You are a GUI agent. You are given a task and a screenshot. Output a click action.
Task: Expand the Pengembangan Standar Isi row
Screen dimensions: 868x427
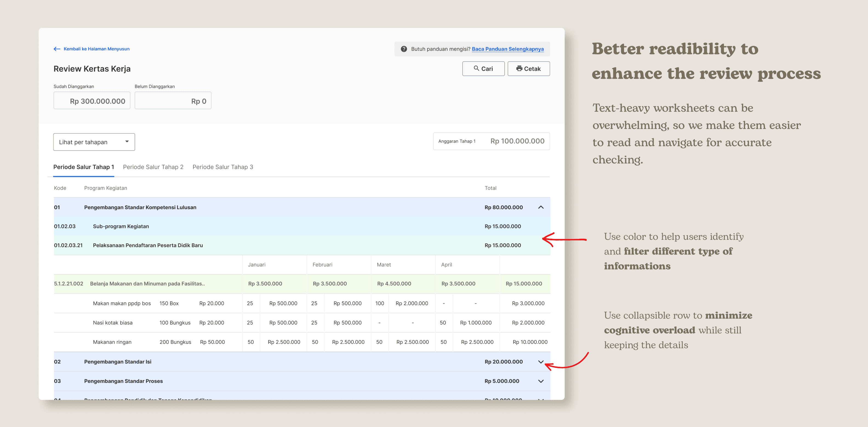(x=541, y=362)
